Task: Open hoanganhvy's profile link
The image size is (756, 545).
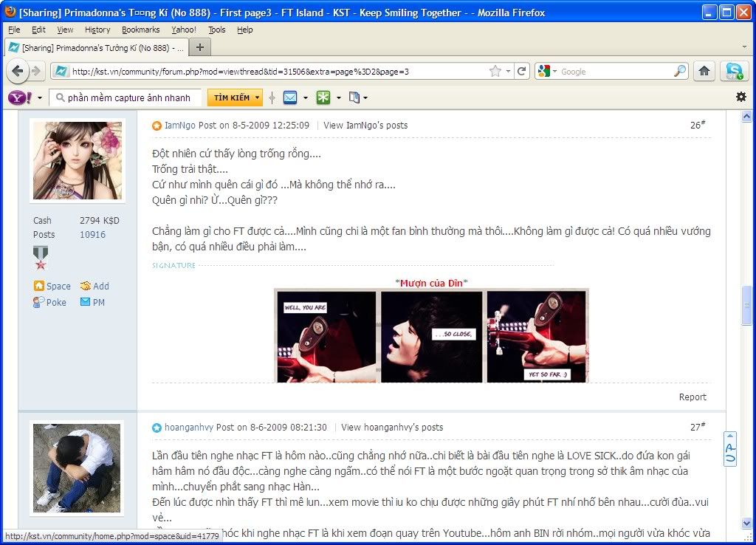Action: (x=189, y=428)
